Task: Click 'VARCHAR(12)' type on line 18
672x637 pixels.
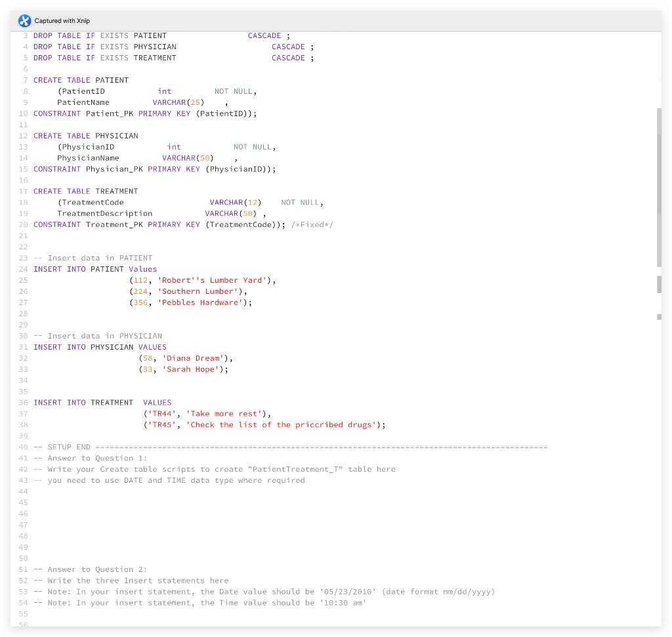Action: (x=236, y=203)
